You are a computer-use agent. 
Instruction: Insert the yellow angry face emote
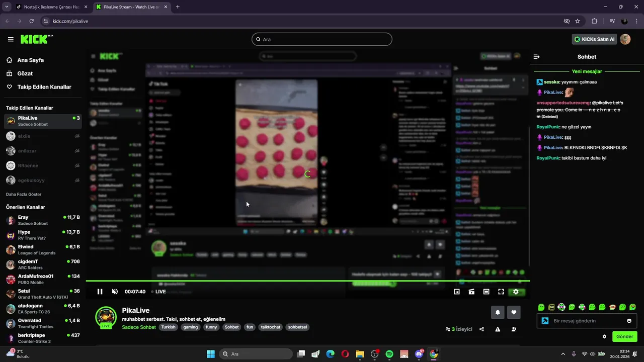551,307
